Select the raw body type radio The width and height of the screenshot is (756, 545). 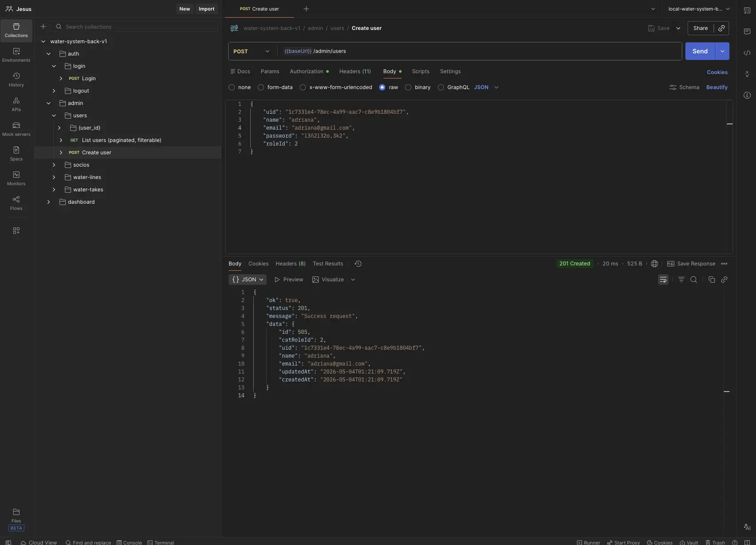(x=382, y=87)
